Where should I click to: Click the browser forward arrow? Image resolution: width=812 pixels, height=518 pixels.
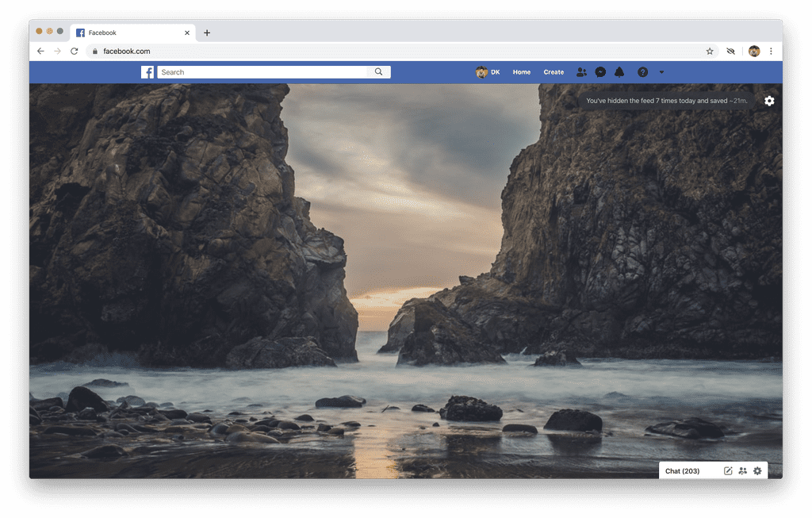pos(57,52)
